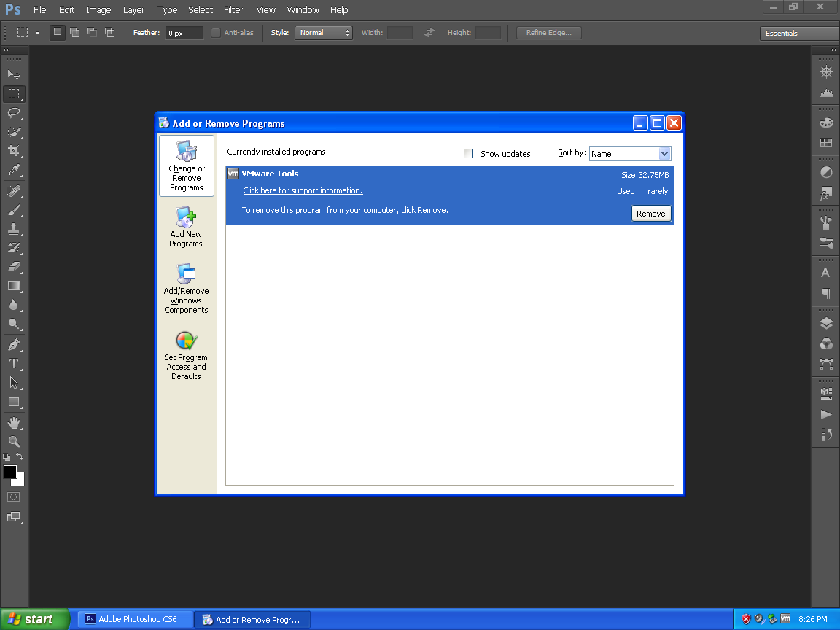This screenshot has height=630, width=840.
Task: Open the Paragraph panel icon
Action: pos(826,294)
